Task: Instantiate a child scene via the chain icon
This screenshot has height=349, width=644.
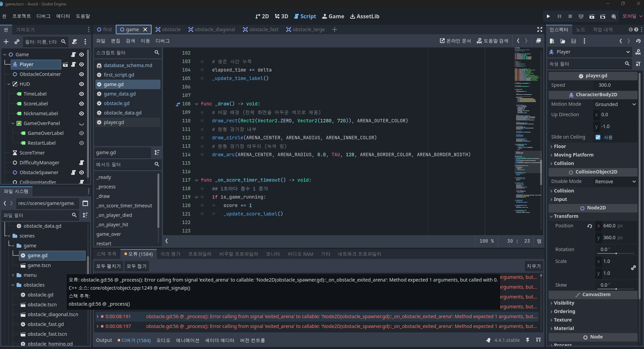Action: (x=17, y=41)
